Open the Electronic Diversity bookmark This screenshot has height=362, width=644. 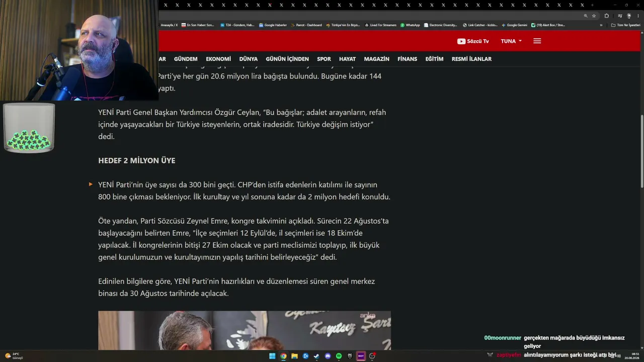click(x=441, y=25)
